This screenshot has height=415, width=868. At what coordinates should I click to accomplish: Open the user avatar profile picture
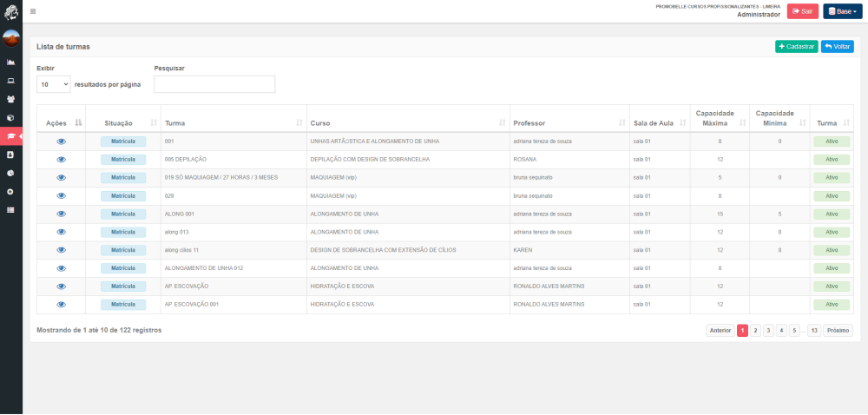point(11,39)
